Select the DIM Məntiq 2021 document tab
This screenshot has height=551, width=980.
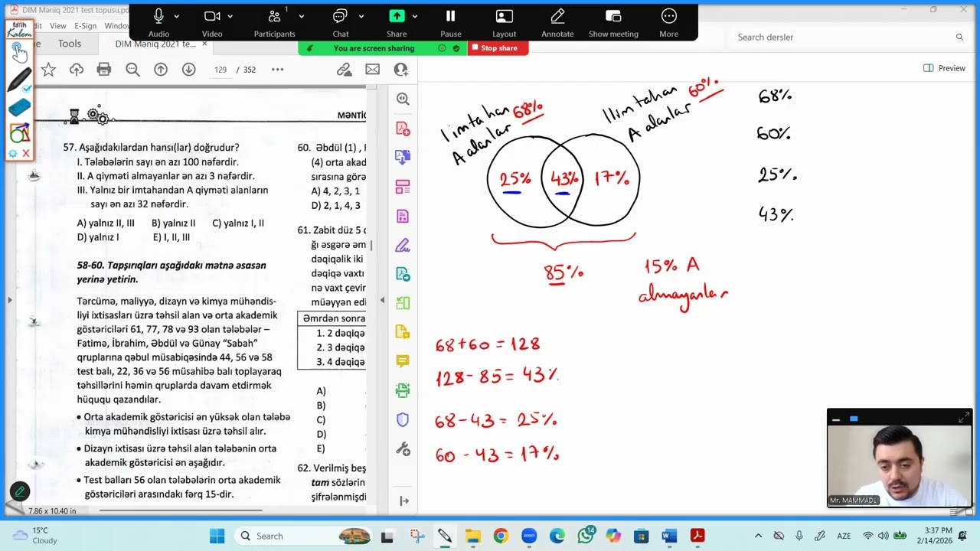pos(155,44)
